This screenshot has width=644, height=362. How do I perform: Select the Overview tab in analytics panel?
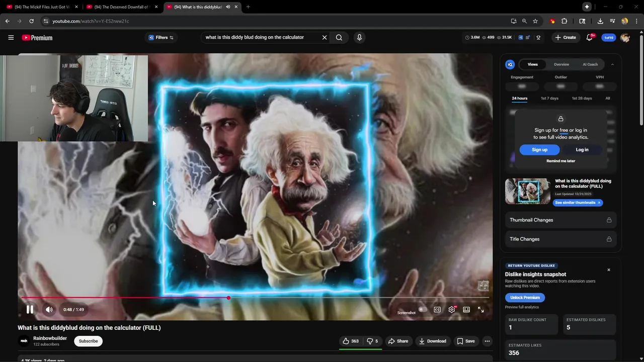pyautogui.click(x=561, y=64)
